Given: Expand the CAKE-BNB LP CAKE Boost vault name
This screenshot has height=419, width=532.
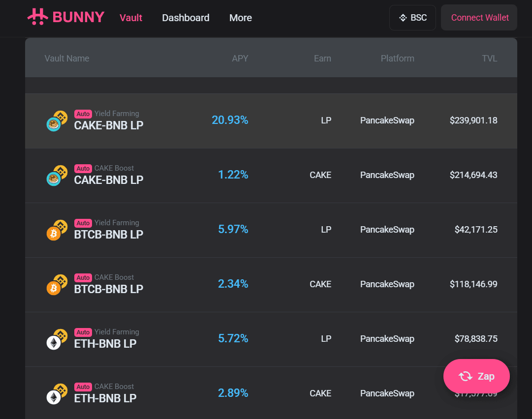Looking at the screenshot, I should [109, 180].
